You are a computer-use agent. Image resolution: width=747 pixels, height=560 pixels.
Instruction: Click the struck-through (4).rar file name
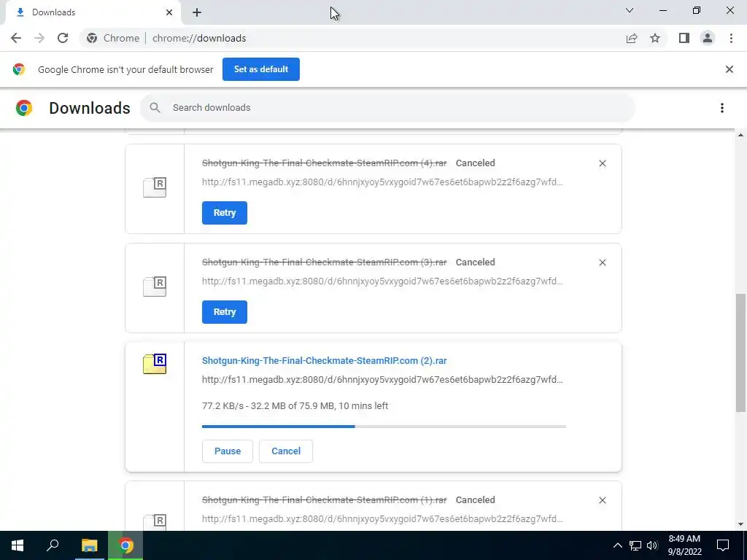coord(325,163)
